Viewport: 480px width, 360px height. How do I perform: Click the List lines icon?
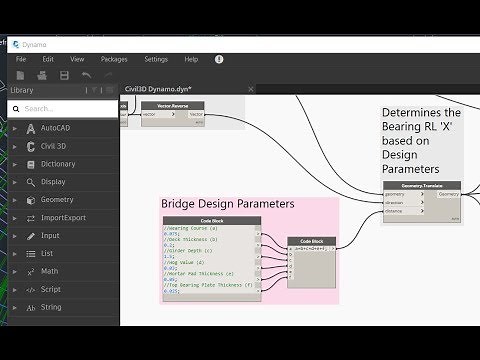click(31, 254)
